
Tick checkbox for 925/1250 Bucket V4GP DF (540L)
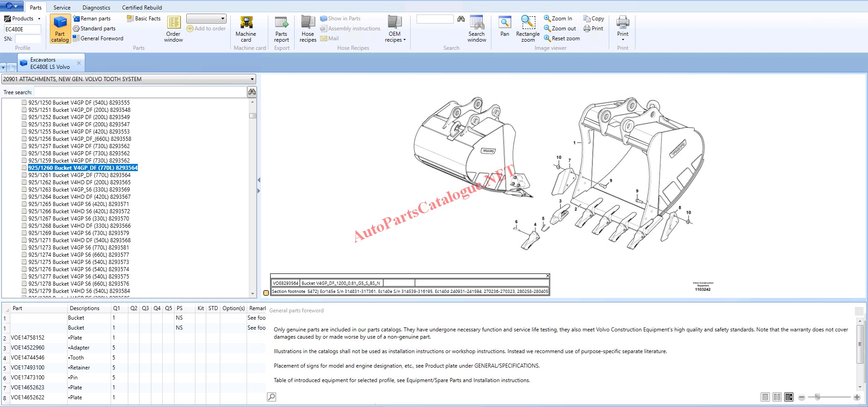click(24, 103)
